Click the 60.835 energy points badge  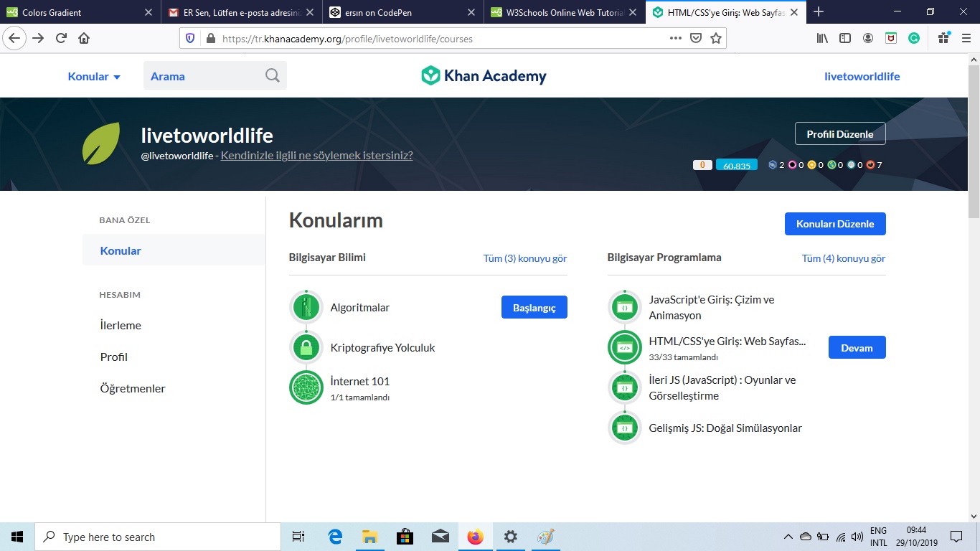coord(737,165)
